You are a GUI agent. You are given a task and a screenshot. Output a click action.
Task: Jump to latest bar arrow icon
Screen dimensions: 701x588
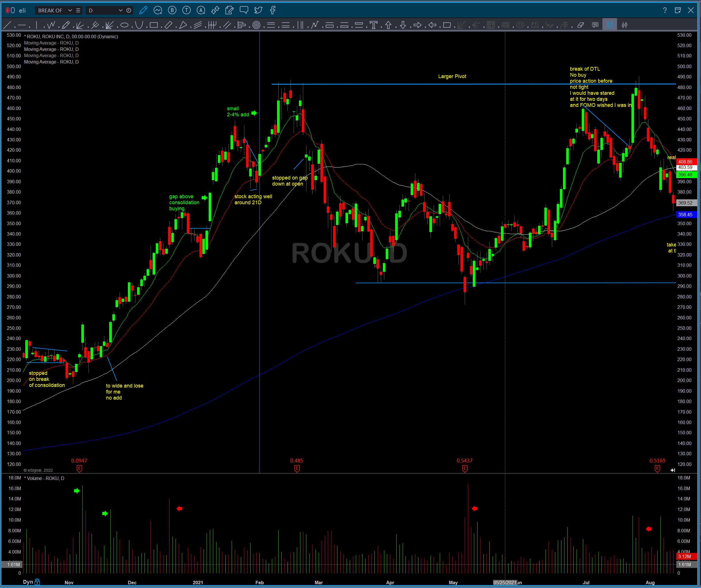pos(673,470)
